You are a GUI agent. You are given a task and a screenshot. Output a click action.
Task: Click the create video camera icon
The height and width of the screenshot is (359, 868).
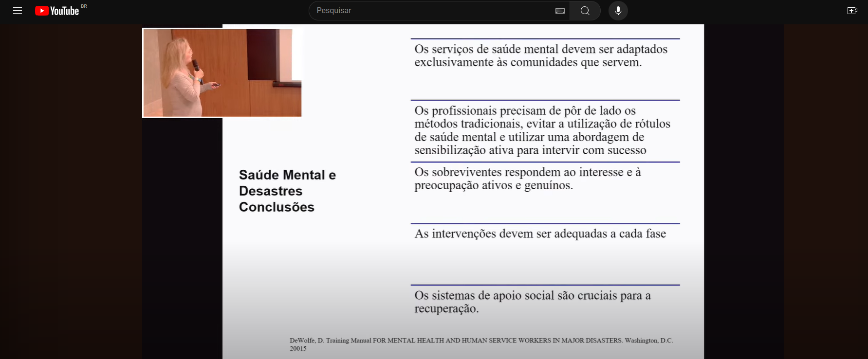852,11
